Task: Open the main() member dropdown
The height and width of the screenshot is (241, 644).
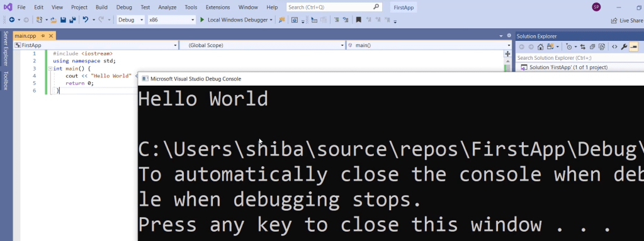Action: 509,45
